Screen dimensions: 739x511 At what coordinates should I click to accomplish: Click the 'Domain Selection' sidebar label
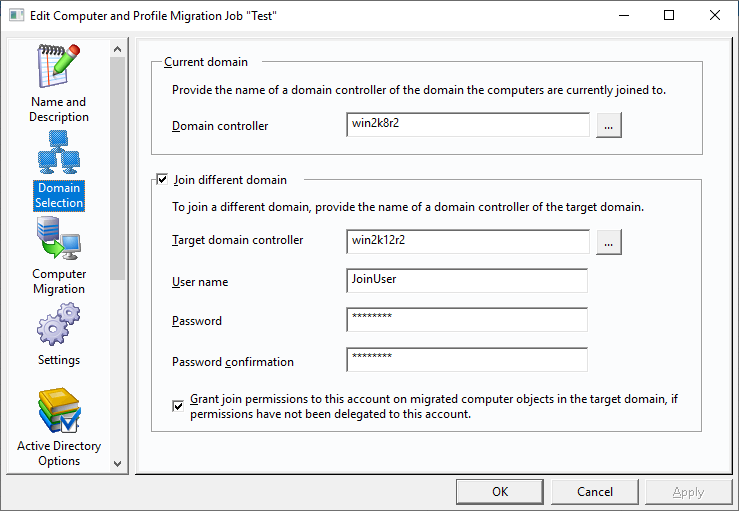59,195
